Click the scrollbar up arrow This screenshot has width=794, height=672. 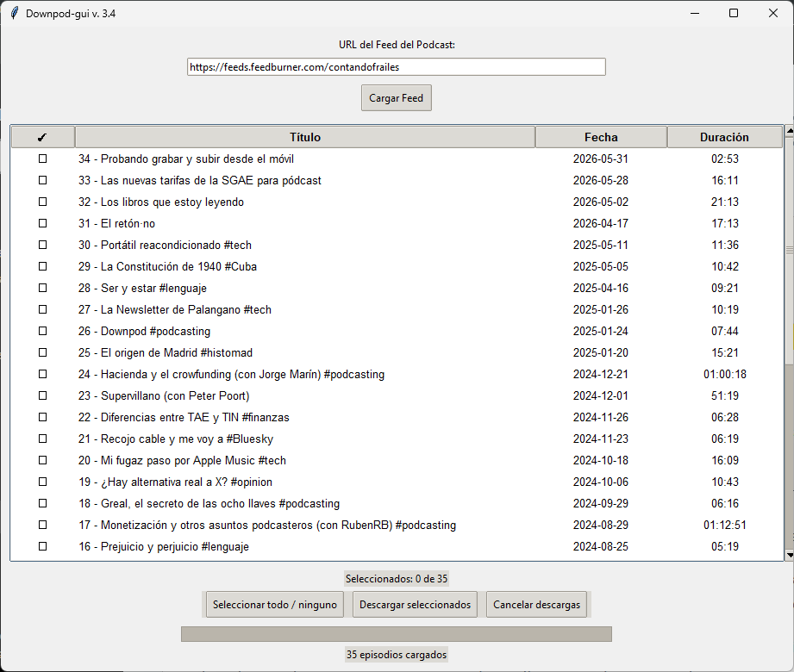(790, 131)
